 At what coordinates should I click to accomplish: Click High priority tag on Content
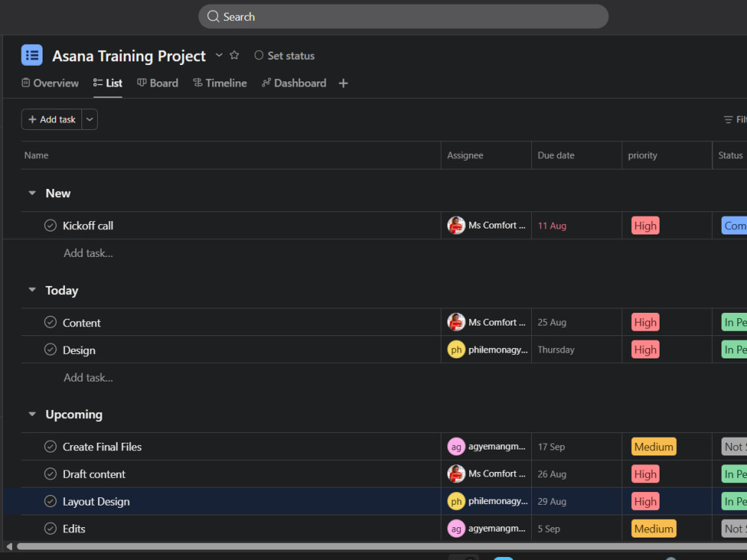point(645,323)
